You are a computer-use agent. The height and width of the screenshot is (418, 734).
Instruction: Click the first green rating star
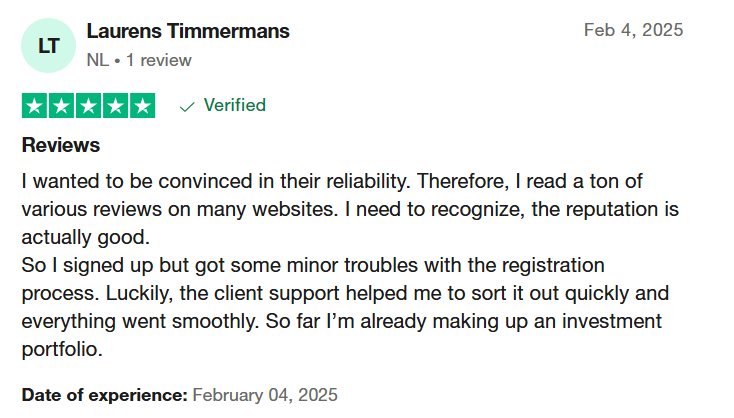coord(34,106)
